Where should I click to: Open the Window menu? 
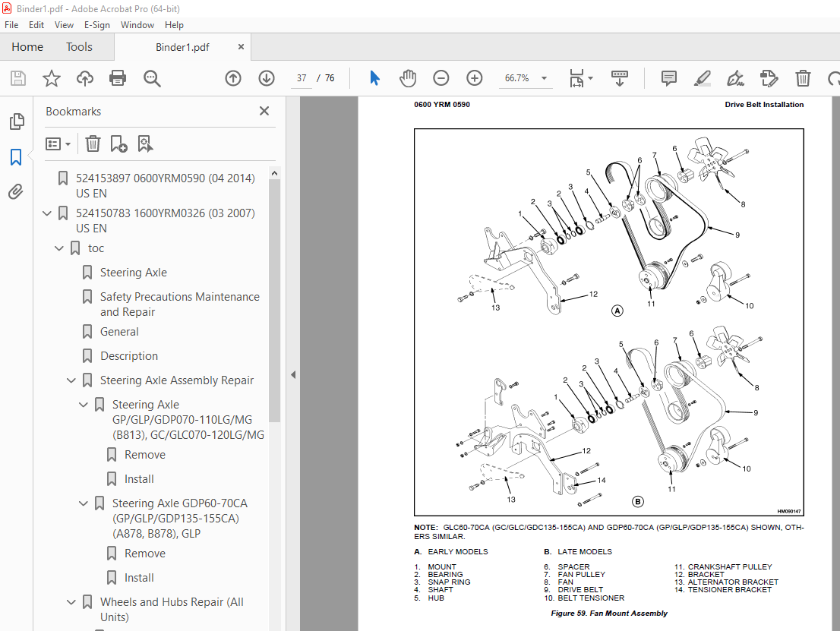137,24
